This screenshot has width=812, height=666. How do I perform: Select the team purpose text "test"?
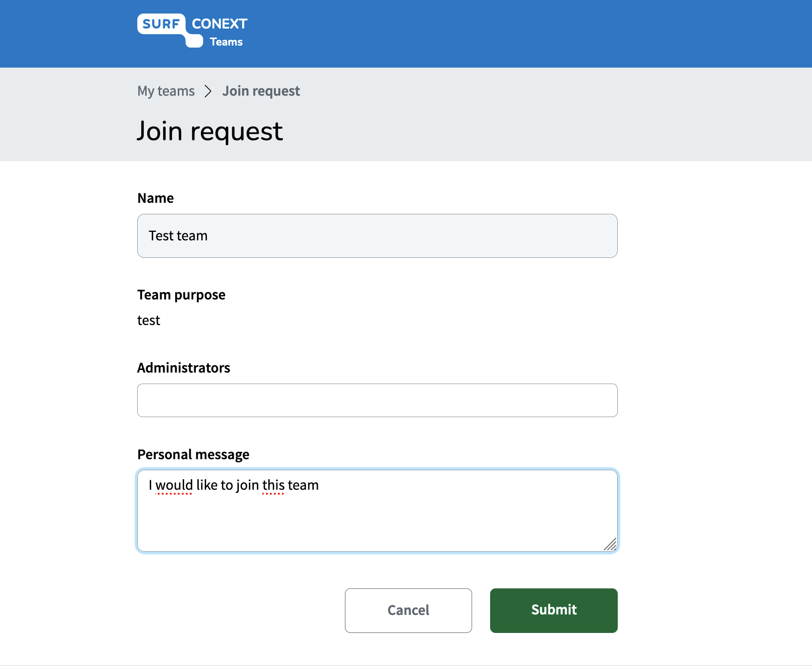coord(149,320)
